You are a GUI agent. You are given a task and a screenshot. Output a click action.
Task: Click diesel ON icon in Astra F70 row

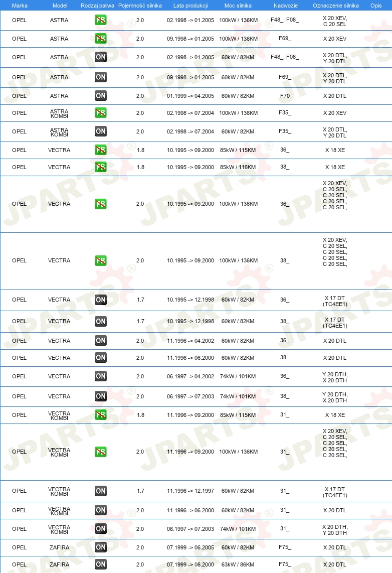[100, 96]
